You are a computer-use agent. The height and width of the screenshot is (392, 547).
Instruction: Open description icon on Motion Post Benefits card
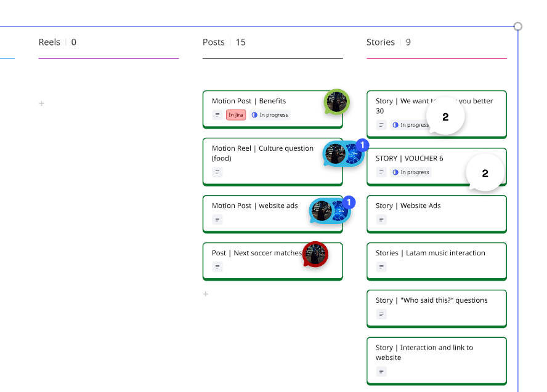coord(217,114)
